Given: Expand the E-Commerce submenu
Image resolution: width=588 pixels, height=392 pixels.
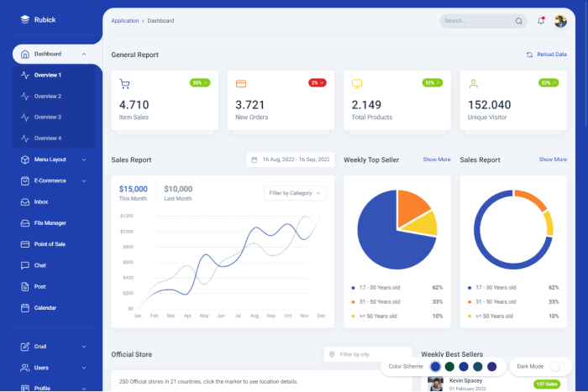Looking at the screenshot, I should click(x=54, y=180).
